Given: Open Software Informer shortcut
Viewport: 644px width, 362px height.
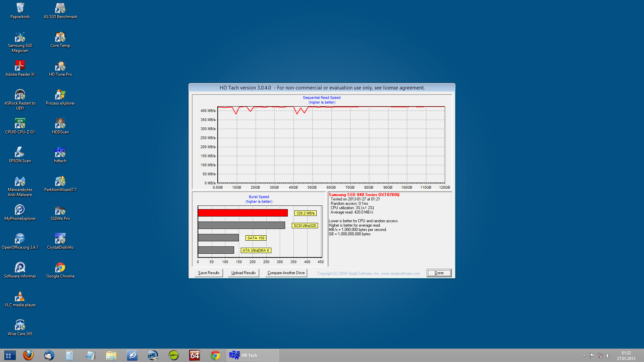Looking at the screenshot, I should [x=20, y=270].
